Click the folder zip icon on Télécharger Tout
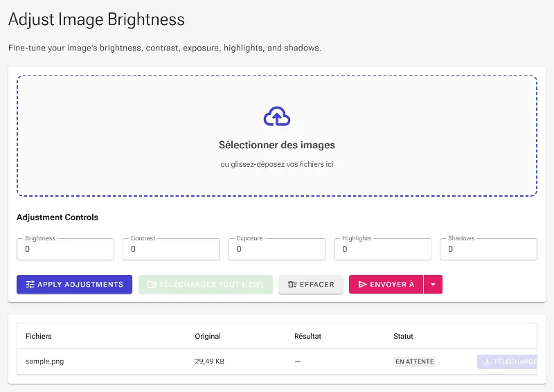 pos(152,284)
